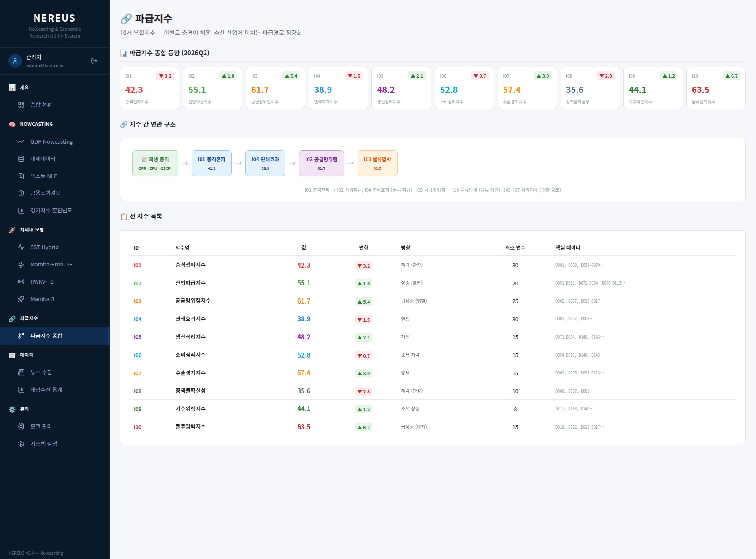Click the 산업파급지수 row name
756x559 pixels.
pyautogui.click(x=190, y=283)
